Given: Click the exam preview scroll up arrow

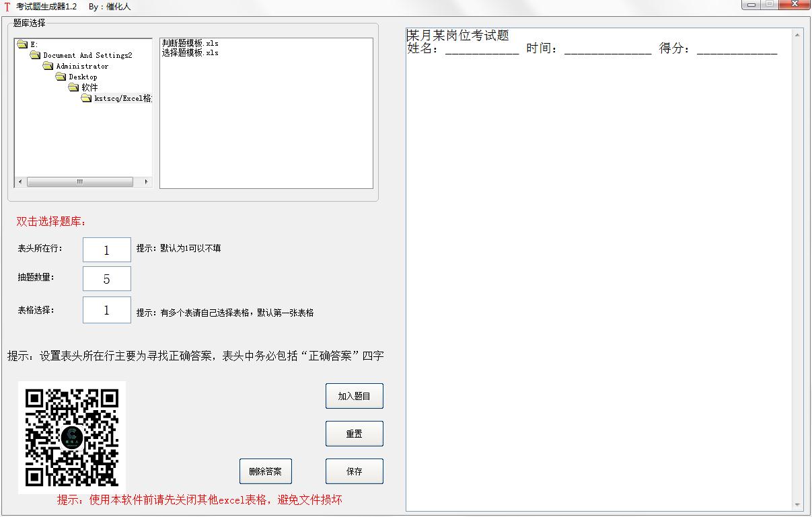Looking at the screenshot, I should [798, 34].
